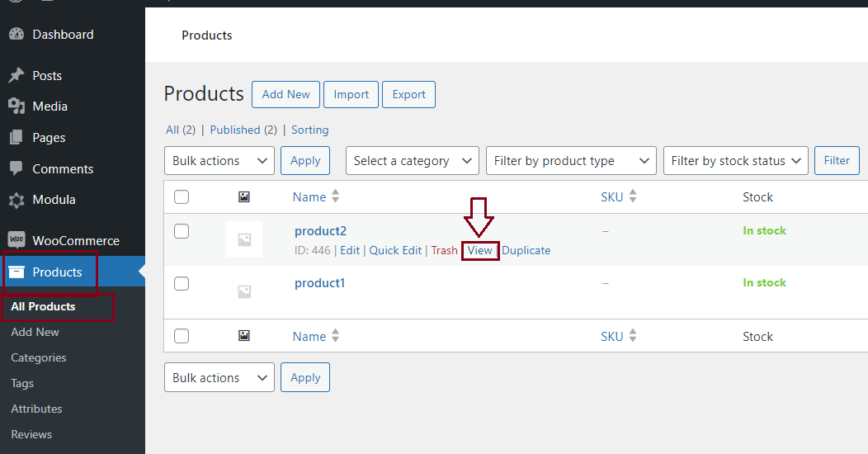This screenshot has height=454, width=868.
Task: Click the product1 placeholder thumbnail
Action: (x=244, y=291)
